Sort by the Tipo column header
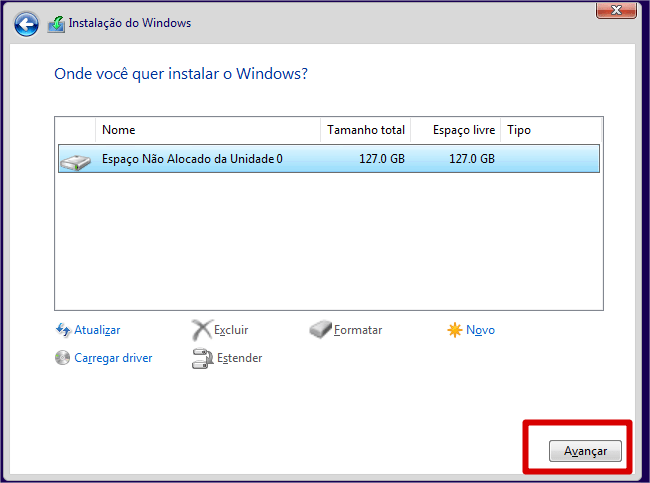 551,130
